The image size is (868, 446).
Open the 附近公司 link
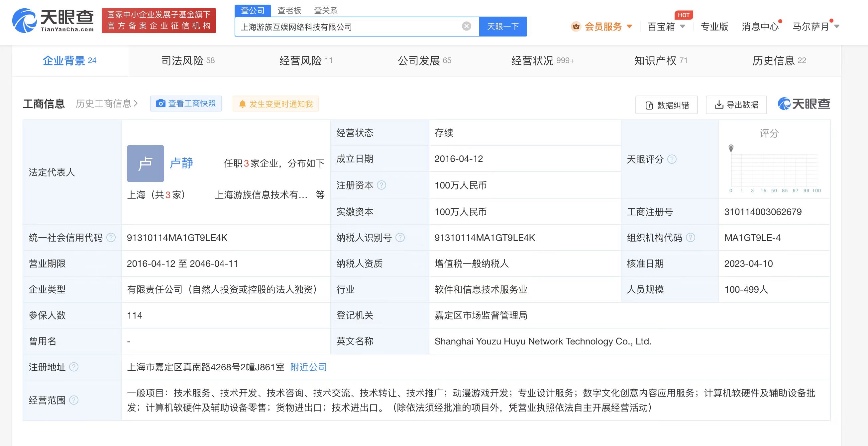tap(308, 367)
